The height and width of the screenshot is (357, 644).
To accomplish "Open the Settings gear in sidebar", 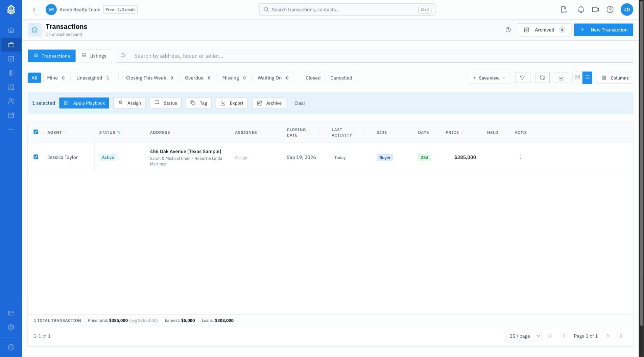I will tap(11, 327).
